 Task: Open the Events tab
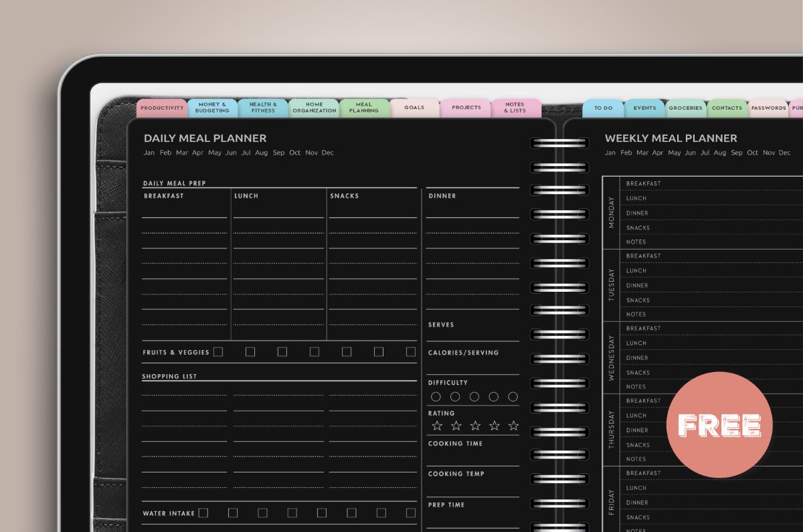pyautogui.click(x=644, y=108)
